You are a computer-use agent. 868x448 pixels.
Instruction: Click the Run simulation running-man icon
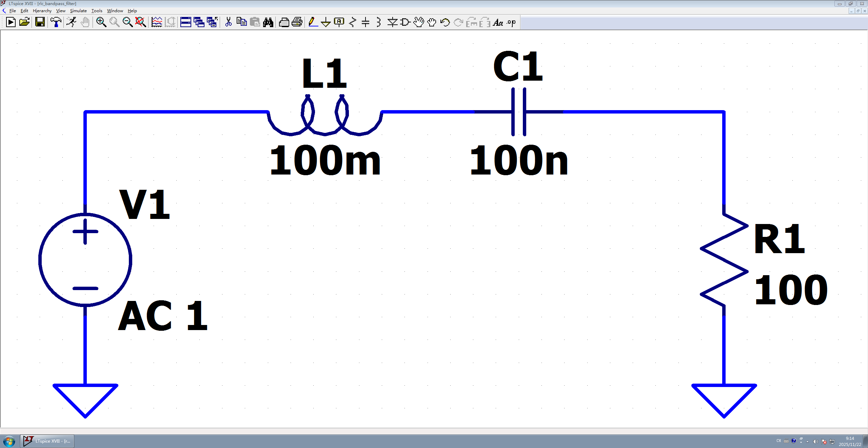pyautogui.click(x=72, y=22)
